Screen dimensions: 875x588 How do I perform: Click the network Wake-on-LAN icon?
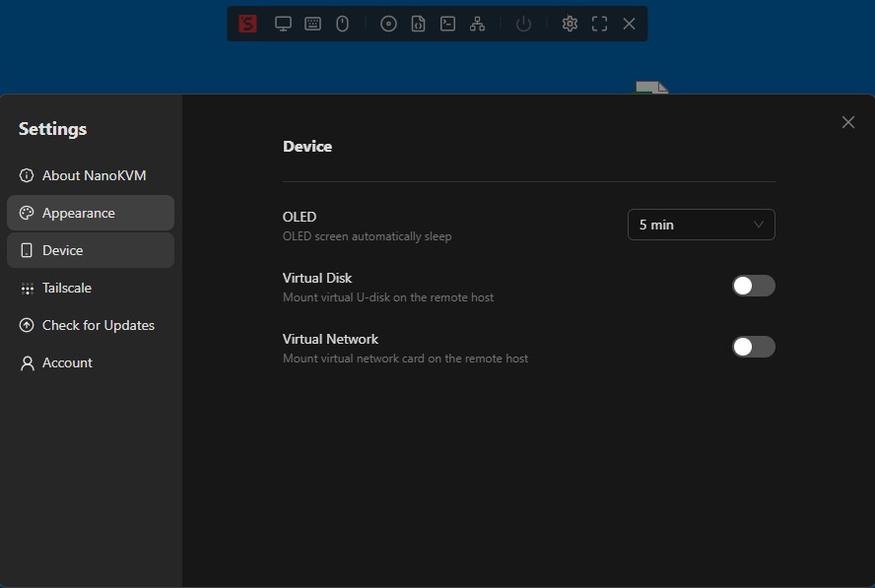(x=477, y=24)
